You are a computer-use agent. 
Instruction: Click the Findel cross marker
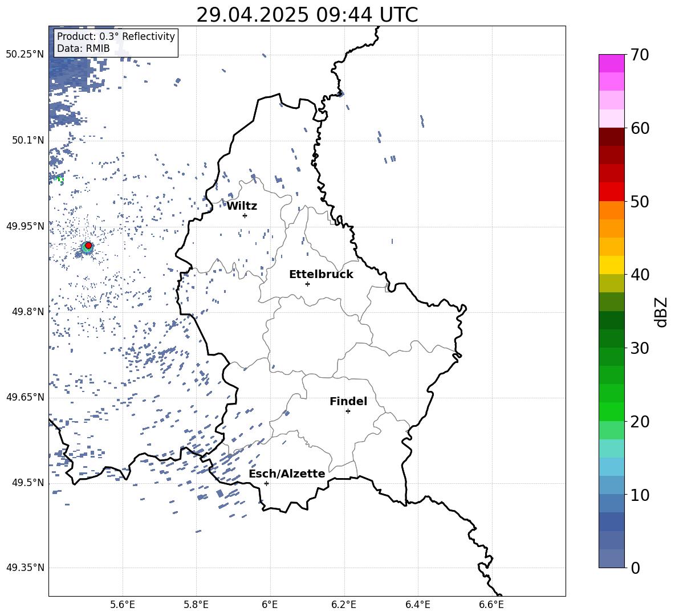(348, 411)
